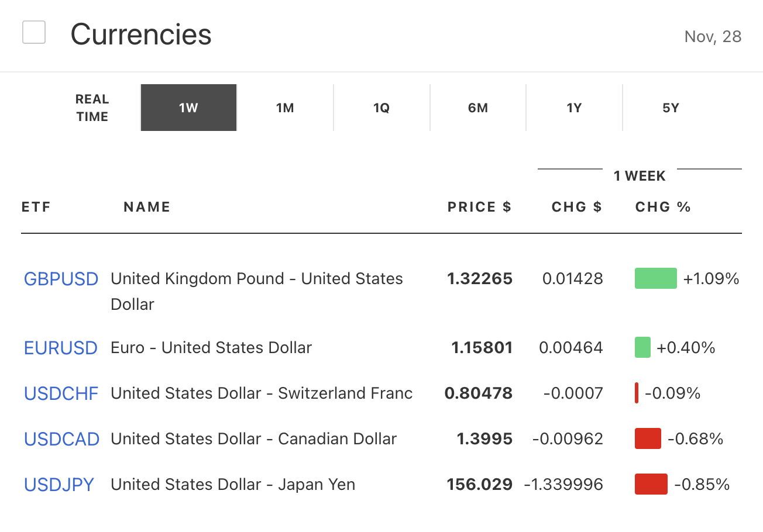Select the 6M timeframe tab
This screenshot has width=763, height=532.
coord(478,108)
